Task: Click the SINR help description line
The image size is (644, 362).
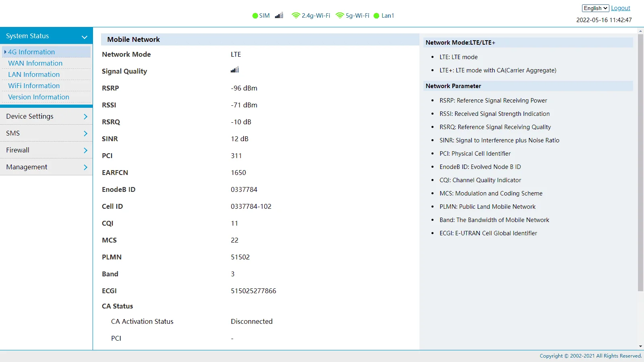Action: click(500, 140)
